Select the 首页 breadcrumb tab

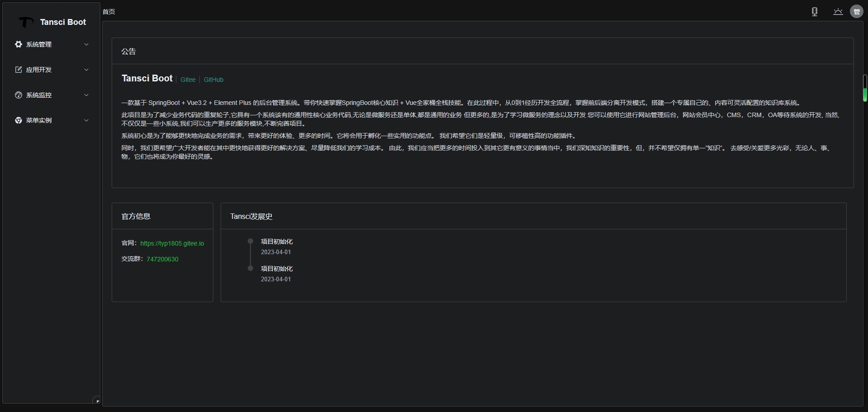point(109,12)
